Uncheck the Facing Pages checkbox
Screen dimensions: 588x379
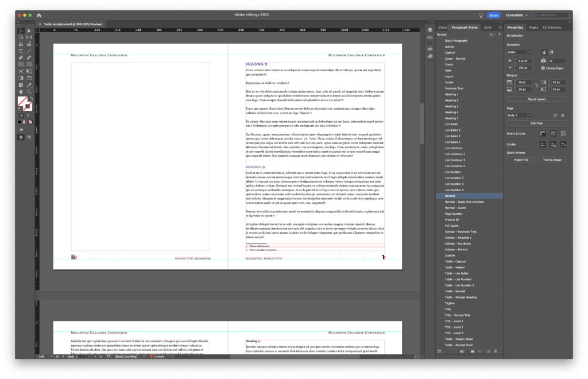coord(543,68)
